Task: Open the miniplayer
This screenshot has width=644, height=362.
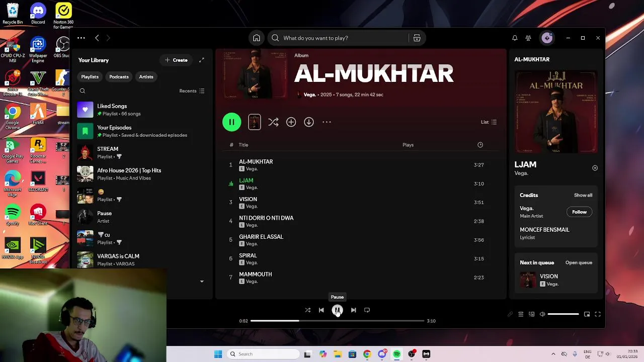Action: click(587, 314)
